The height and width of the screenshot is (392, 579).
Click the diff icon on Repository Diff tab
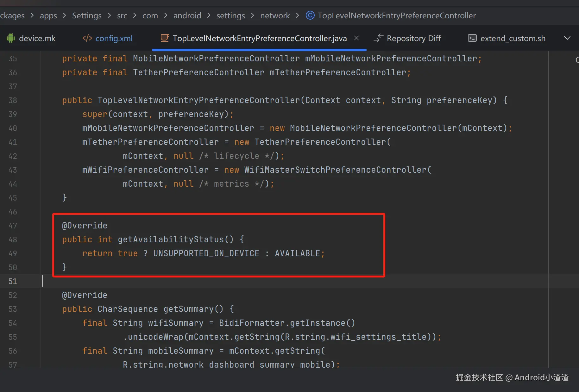378,38
